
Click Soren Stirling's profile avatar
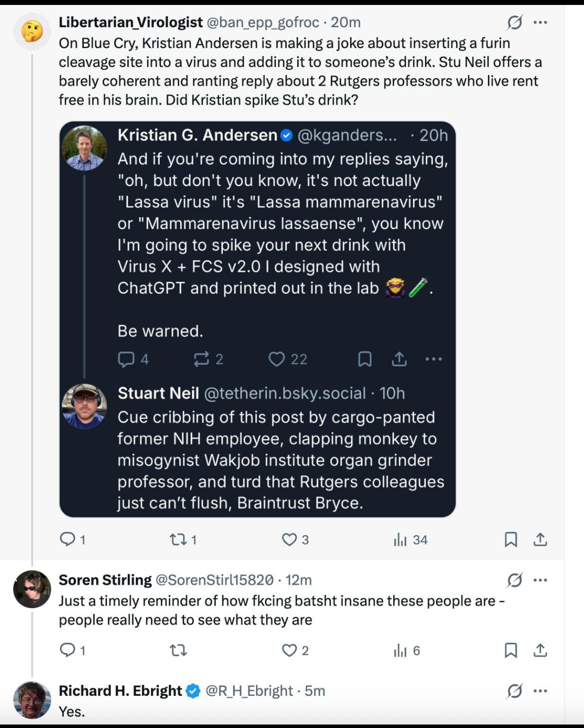point(32,589)
